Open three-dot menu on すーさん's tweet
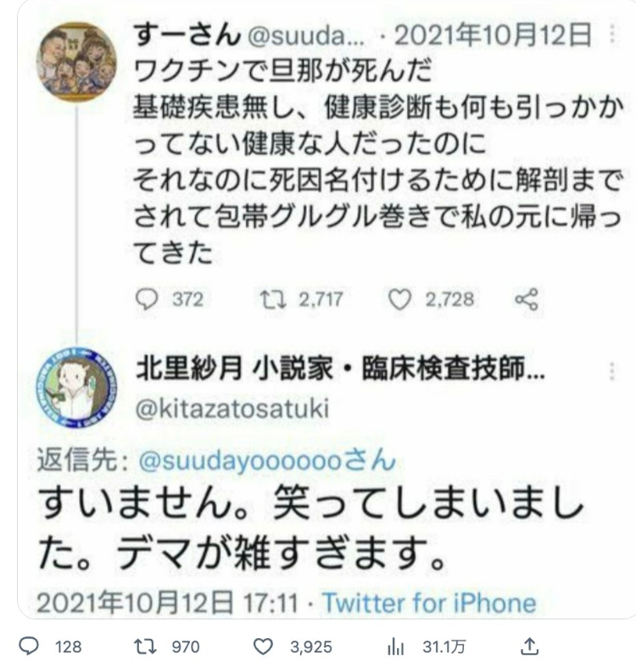Image resolution: width=636 pixels, height=672 pixels. (x=612, y=34)
